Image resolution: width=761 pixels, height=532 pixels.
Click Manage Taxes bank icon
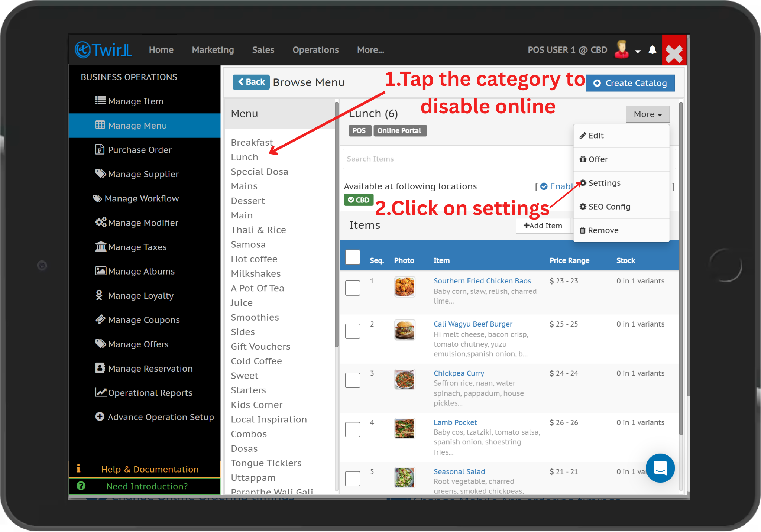(100, 247)
